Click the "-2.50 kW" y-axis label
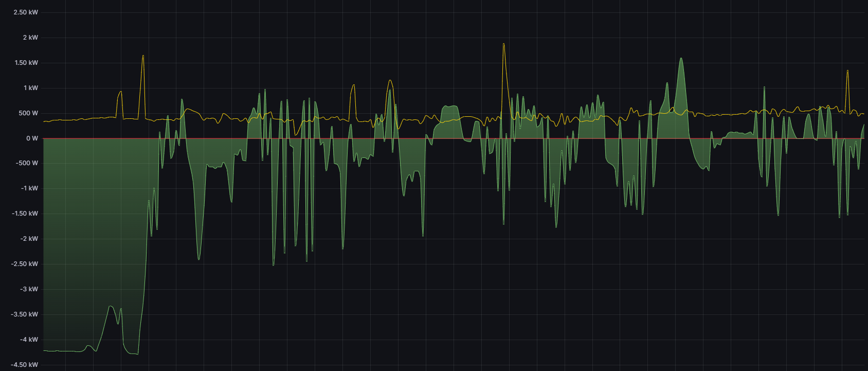The width and height of the screenshot is (868, 371). (25, 264)
